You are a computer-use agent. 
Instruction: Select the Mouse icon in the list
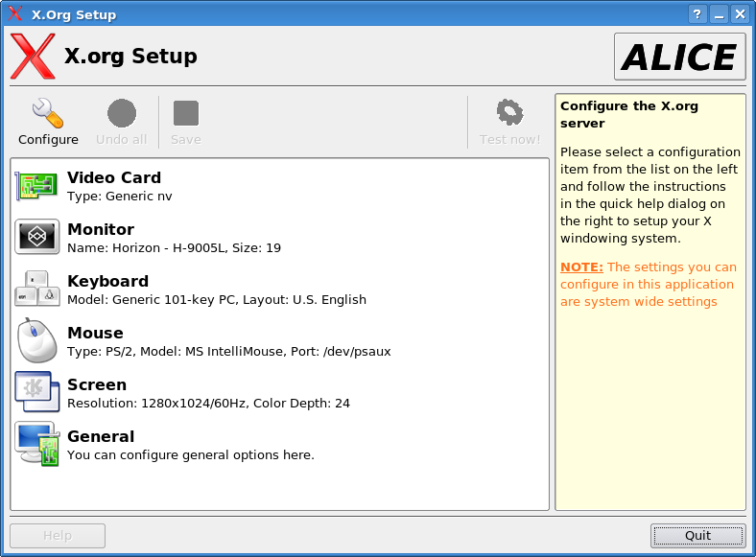[37, 340]
